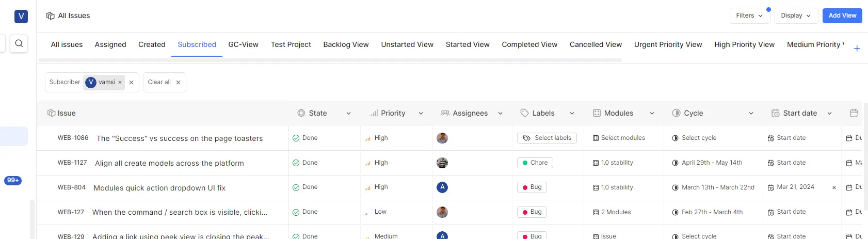Switch to the GC-View tab

243,44
